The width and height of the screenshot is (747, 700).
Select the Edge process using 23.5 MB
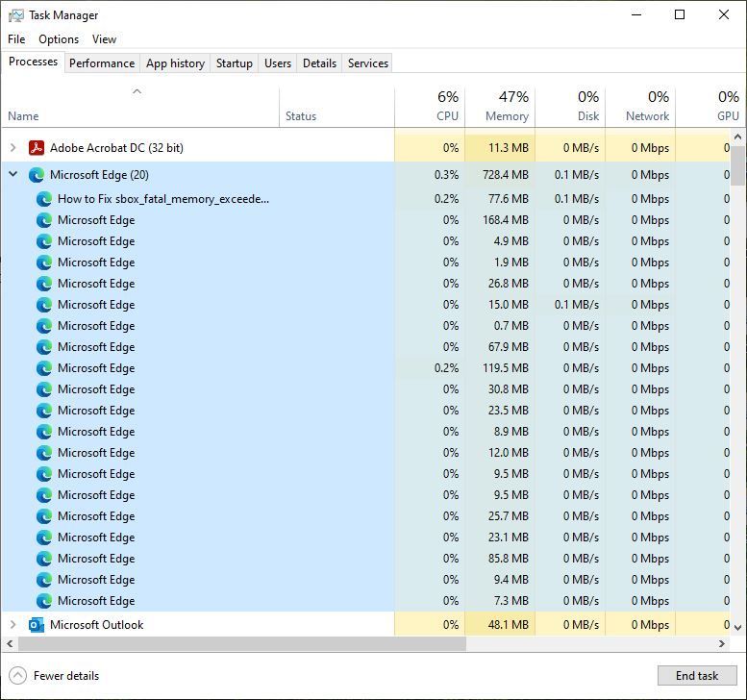click(x=365, y=411)
